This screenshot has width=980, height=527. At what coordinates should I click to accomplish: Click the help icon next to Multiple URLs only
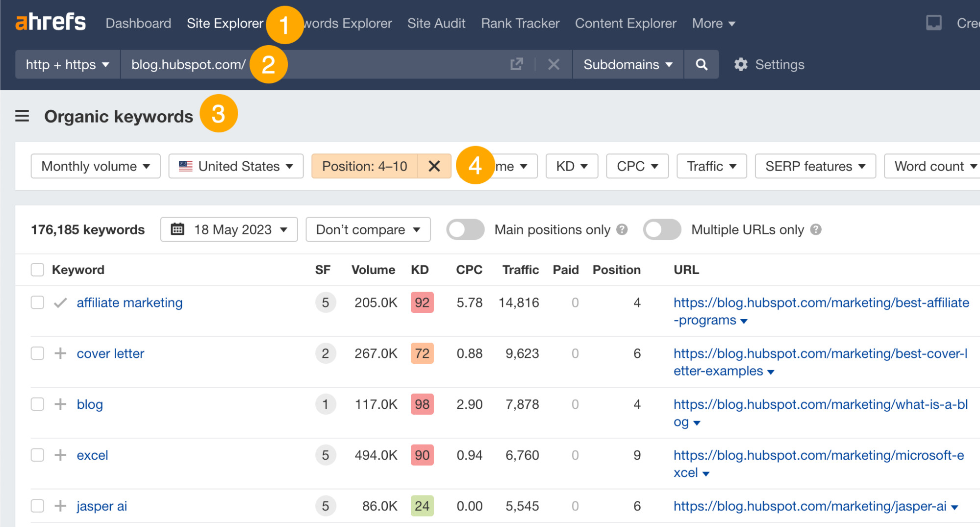coord(815,229)
